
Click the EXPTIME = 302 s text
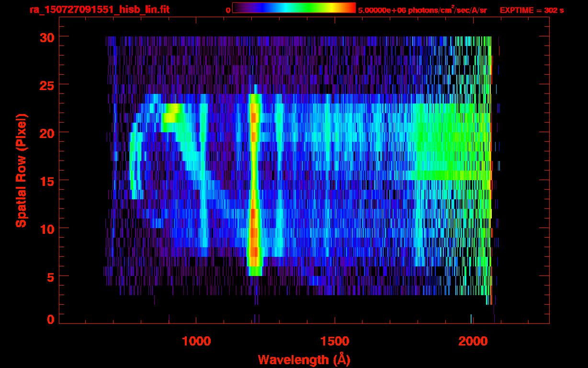(x=531, y=10)
